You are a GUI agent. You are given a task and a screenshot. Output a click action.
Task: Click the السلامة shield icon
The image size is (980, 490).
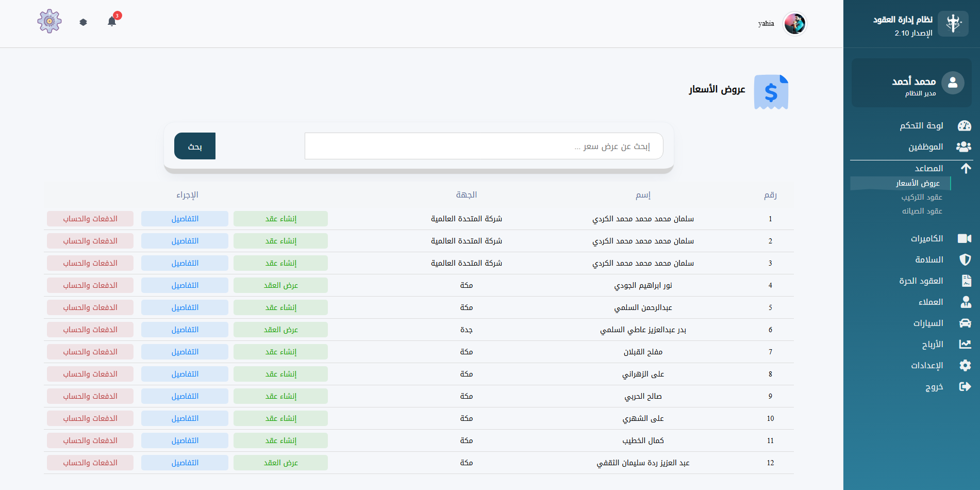point(965,259)
